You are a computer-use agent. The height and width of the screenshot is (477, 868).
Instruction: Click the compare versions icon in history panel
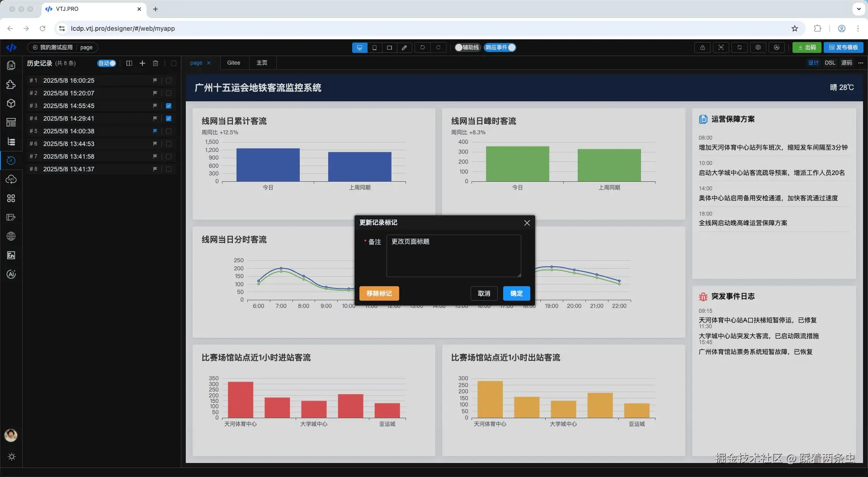[129, 63]
